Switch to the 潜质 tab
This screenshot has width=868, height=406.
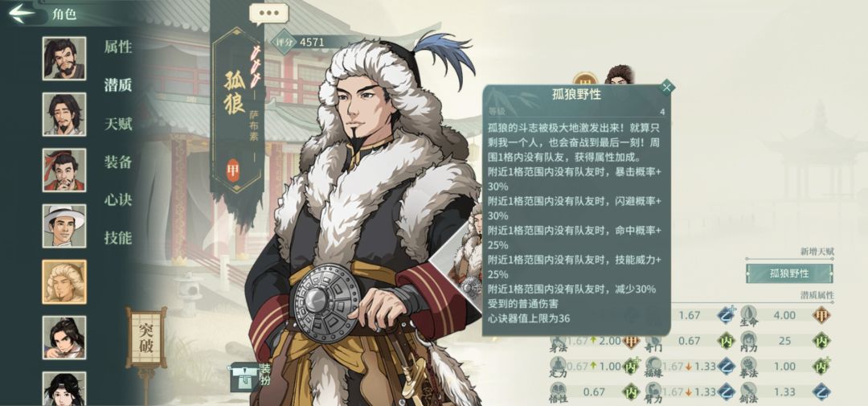coord(118,84)
